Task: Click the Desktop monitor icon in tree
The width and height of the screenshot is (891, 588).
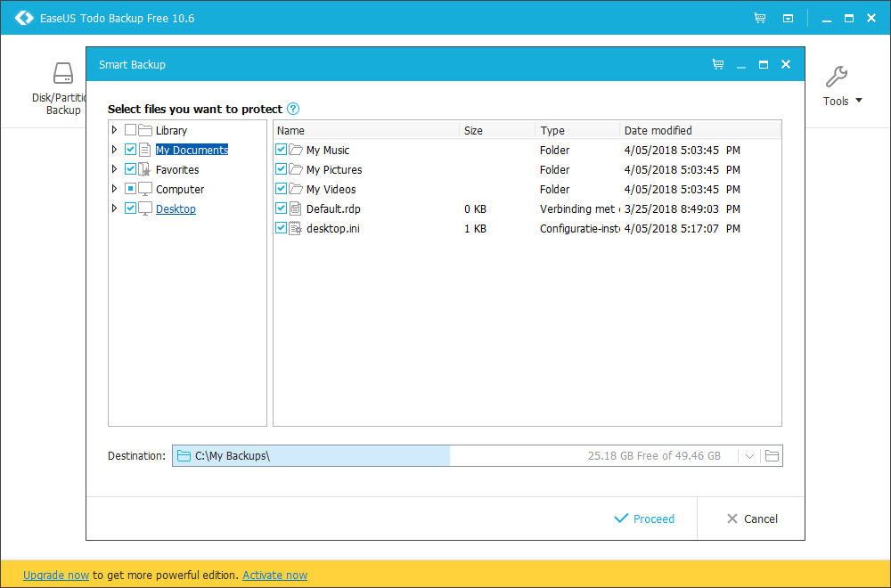Action: point(145,208)
